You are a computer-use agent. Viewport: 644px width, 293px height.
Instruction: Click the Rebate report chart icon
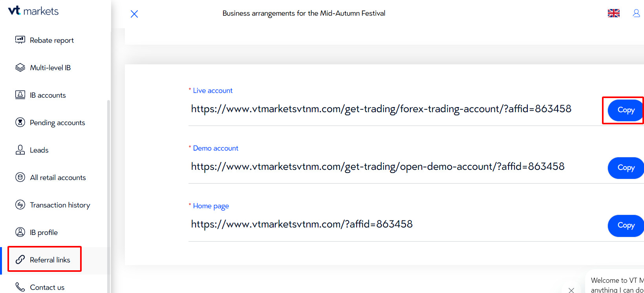[20, 40]
